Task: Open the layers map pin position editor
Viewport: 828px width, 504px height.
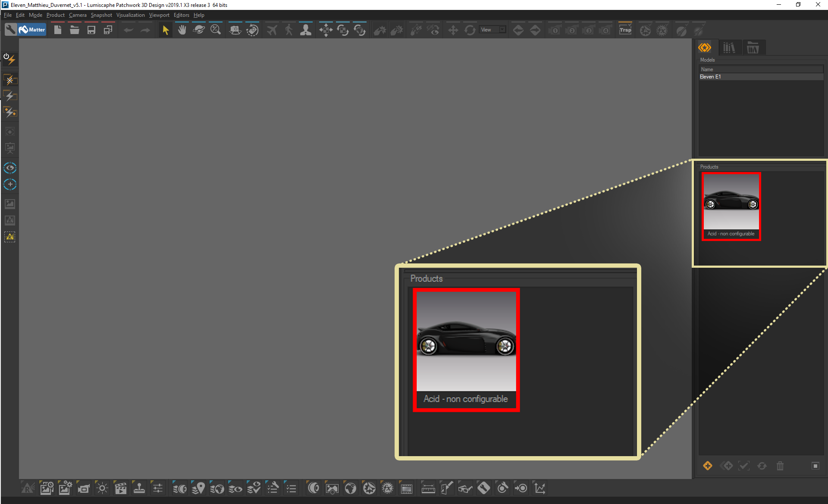Action: click(x=198, y=488)
